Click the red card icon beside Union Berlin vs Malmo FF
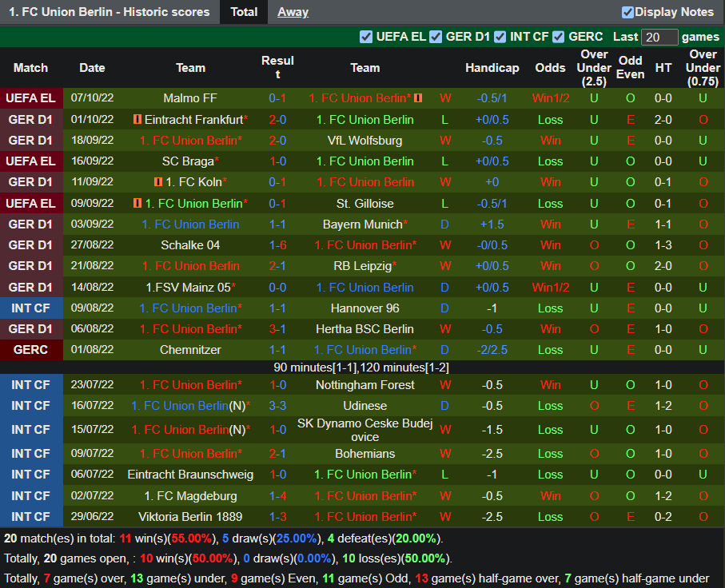 [x=418, y=98]
